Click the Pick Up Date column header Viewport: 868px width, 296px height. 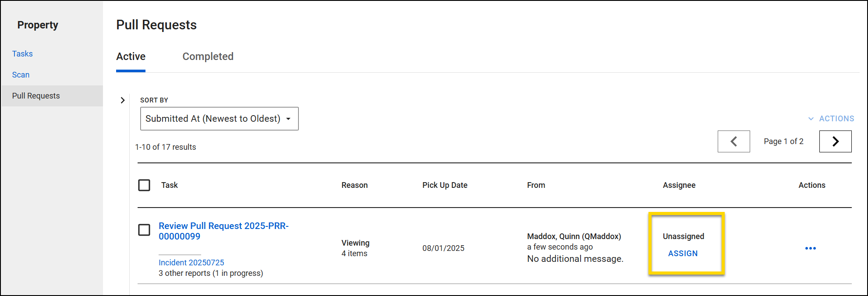click(445, 185)
